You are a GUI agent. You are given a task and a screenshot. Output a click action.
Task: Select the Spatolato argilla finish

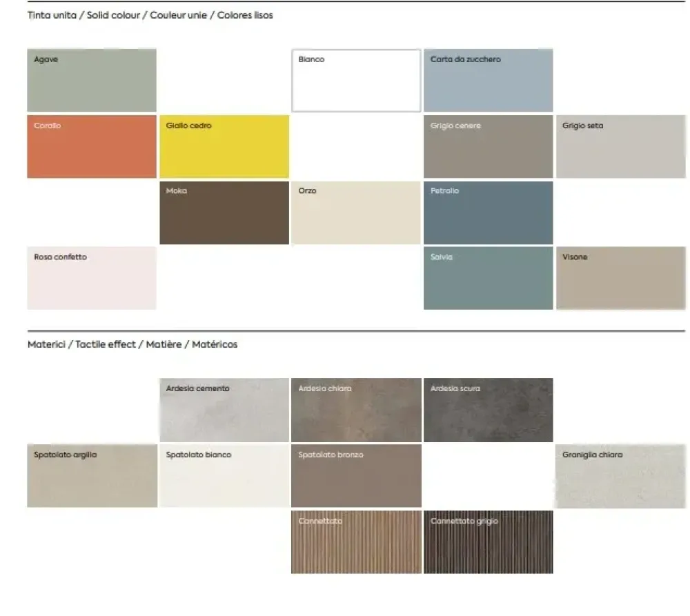point(92,476)
